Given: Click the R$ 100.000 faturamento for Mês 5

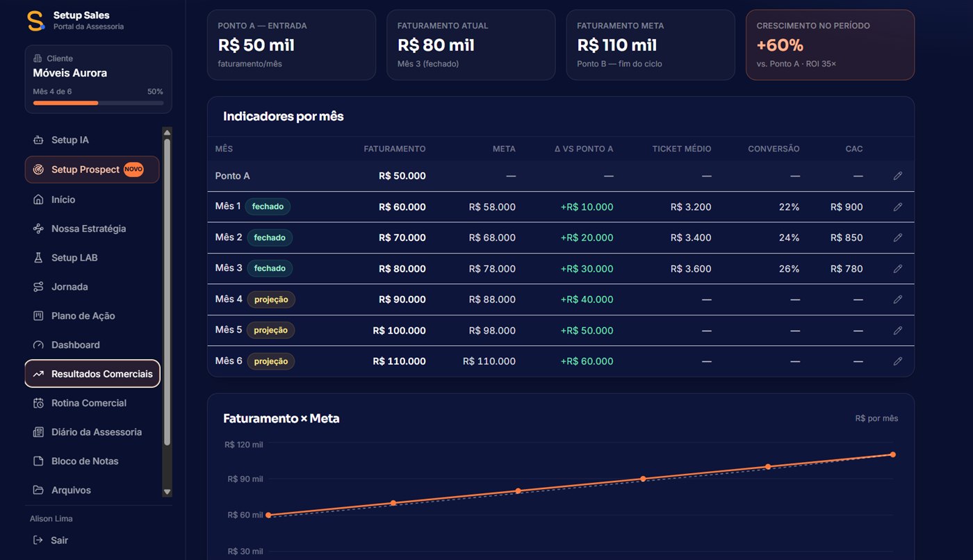Looking at the screenshot, I should 400,331.
